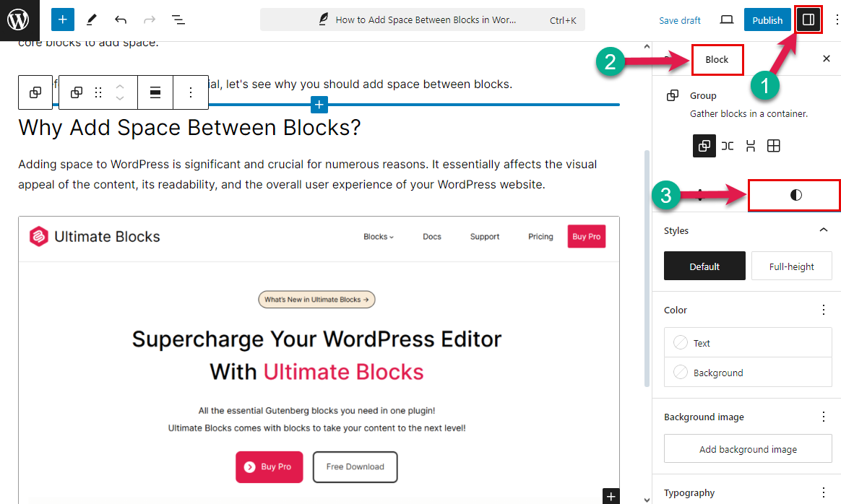Select the Stack group variation
Screen dimensions: 841x504
751,145
